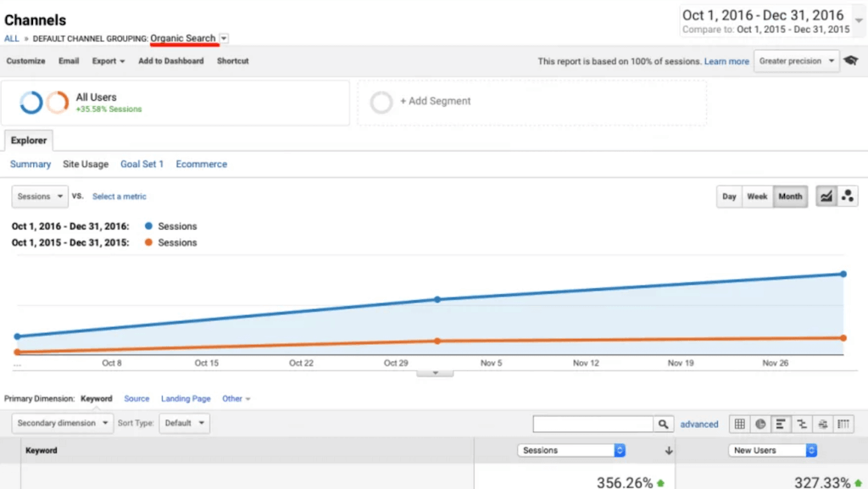Click the keyword search input field
Screen dimensions: 868x489
click(593, 424)
